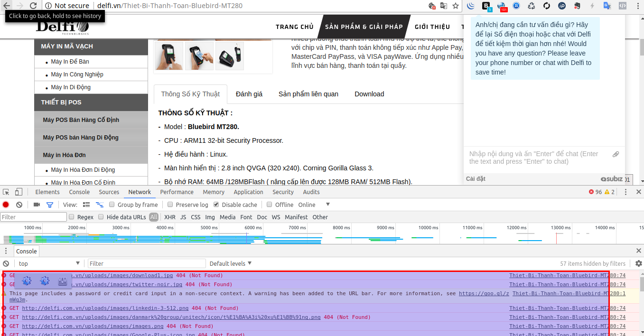Open Chrome's three-dot main menu
The image size is (644, 336).
coord(637,6)
